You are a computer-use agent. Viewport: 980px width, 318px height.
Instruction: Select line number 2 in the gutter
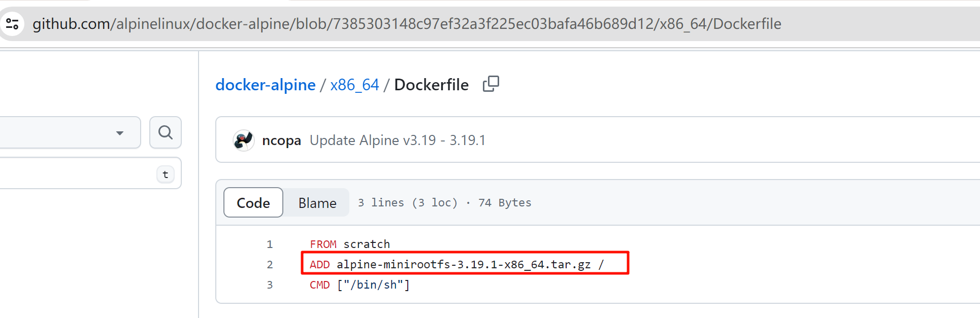tap(270, 265)
